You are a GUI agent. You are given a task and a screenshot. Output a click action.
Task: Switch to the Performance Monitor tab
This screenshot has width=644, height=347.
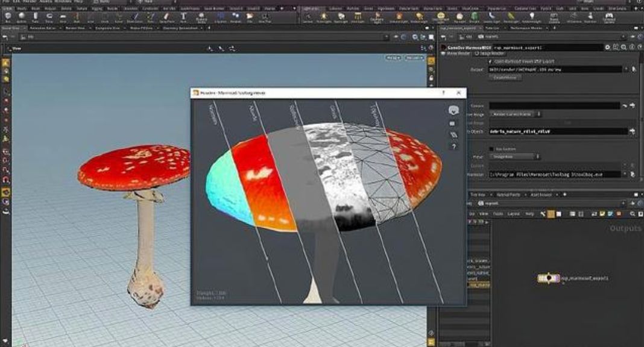[x=526, y=28]
